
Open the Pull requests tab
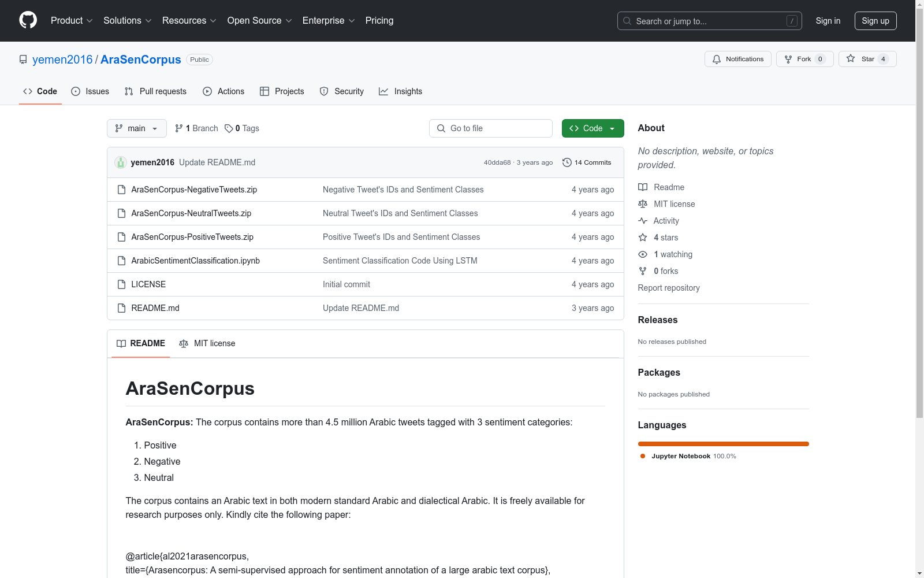coord(155,91)
